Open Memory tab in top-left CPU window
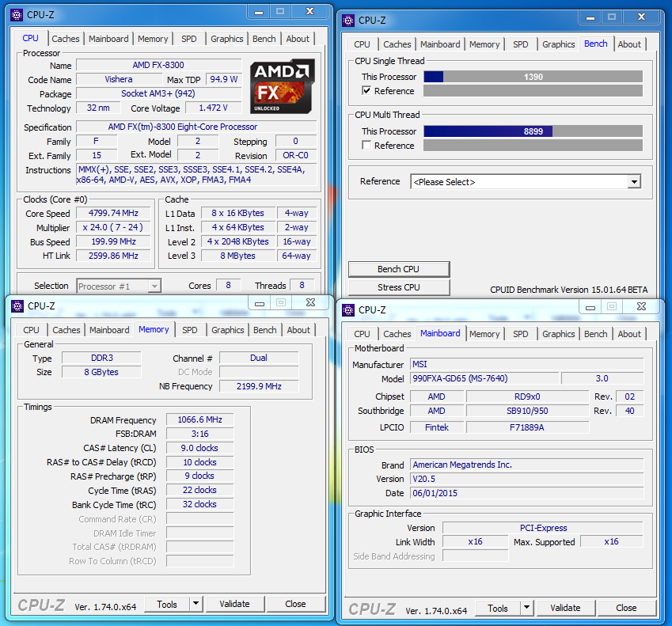The height and width of the screenshot is (626, 672). (x=153, y=39)
